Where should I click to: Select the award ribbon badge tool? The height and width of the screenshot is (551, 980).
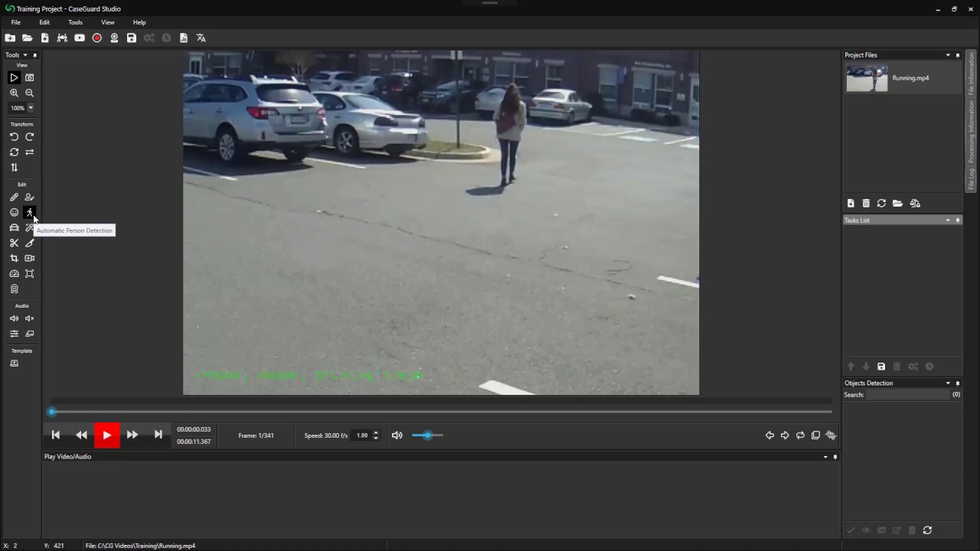point(14,289)
